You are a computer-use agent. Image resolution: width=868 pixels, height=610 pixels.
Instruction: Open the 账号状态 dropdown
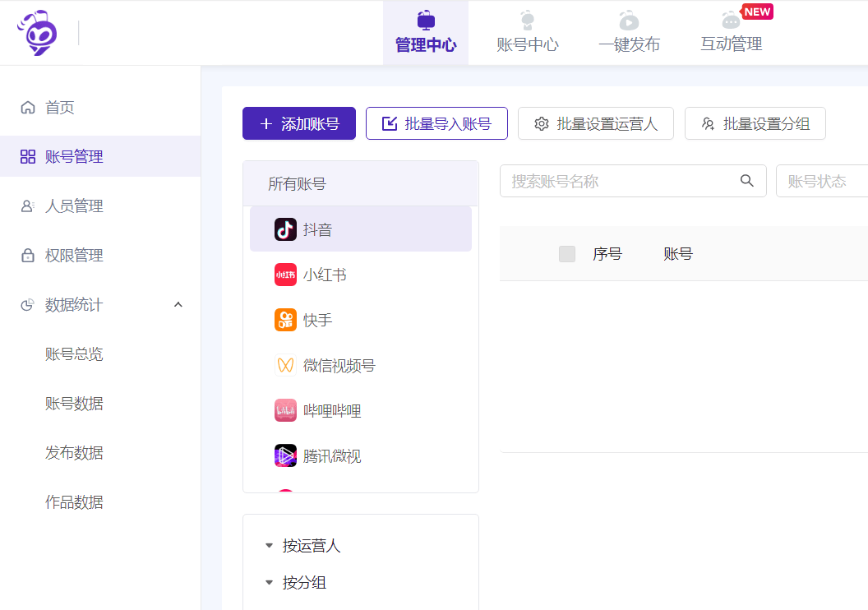[822, 181]
